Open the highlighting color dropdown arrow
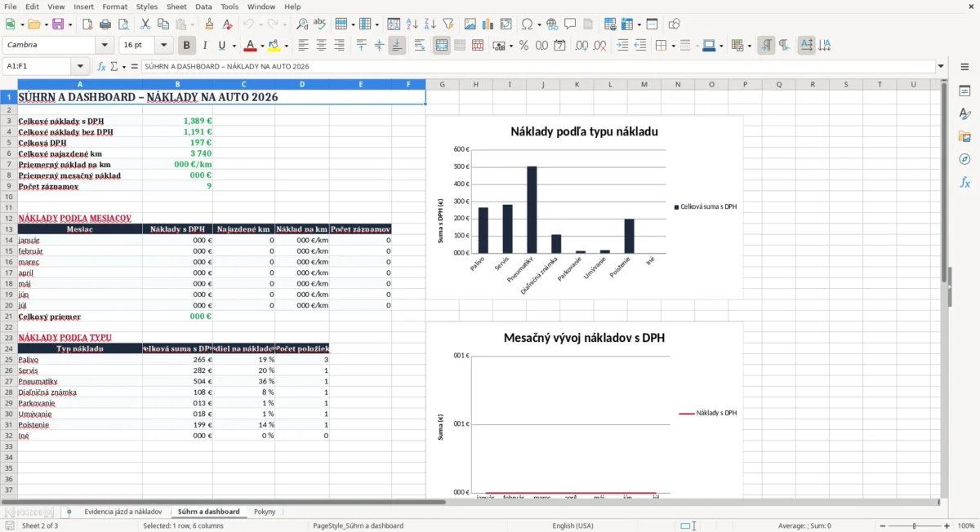 [x=287, y=46]
